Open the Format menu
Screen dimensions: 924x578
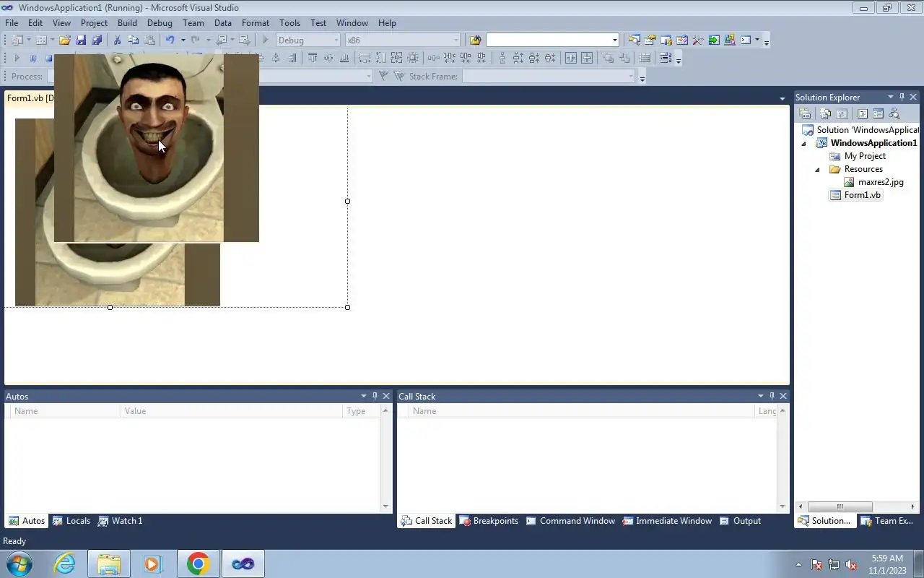[256, 23]
